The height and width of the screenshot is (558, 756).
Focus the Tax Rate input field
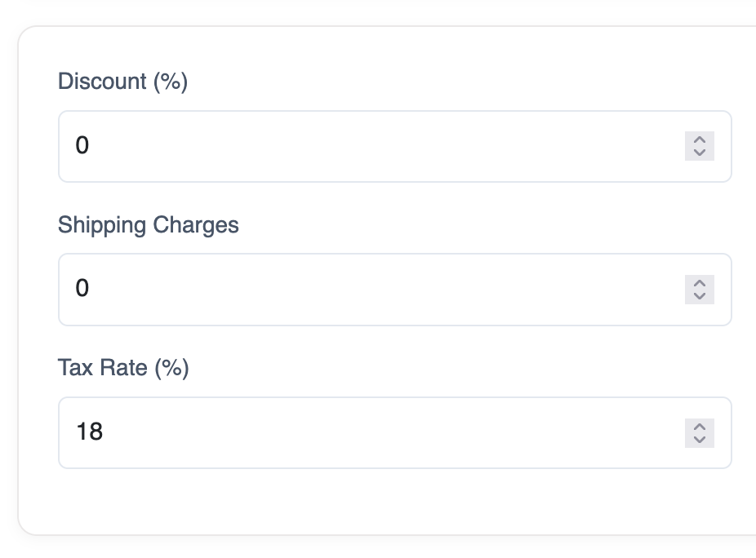(x=327, y=433)
